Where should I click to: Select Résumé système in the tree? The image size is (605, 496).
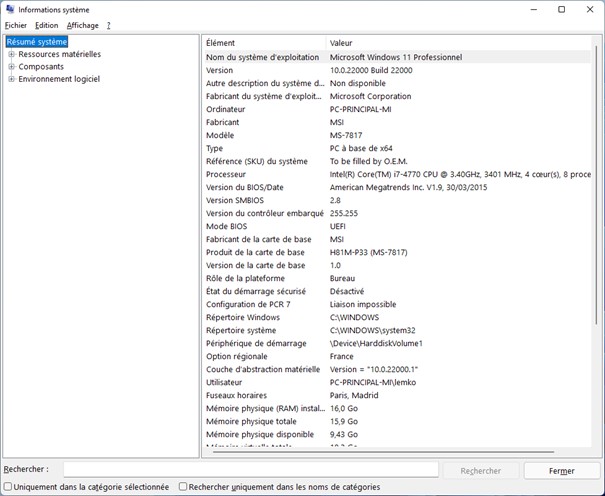(37, 42)
